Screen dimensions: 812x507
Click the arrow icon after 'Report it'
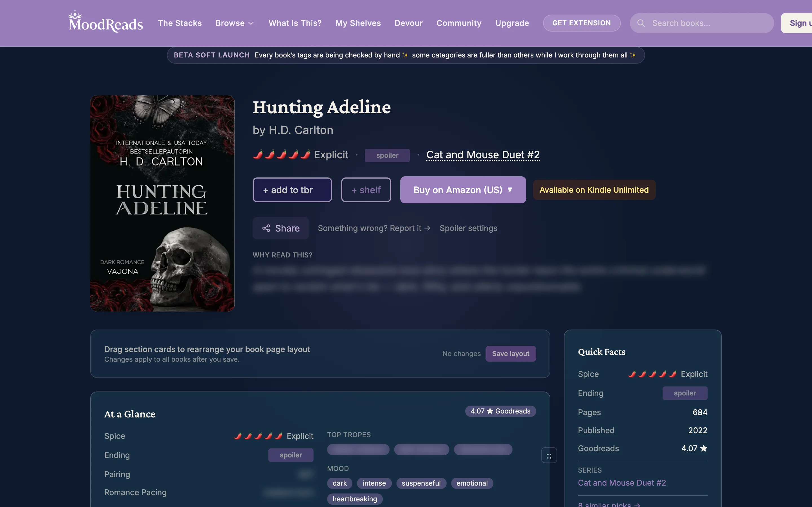(427, 228)
